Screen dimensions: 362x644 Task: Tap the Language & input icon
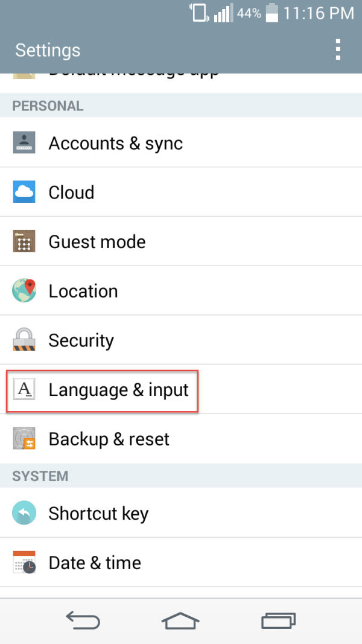point(24,390)
